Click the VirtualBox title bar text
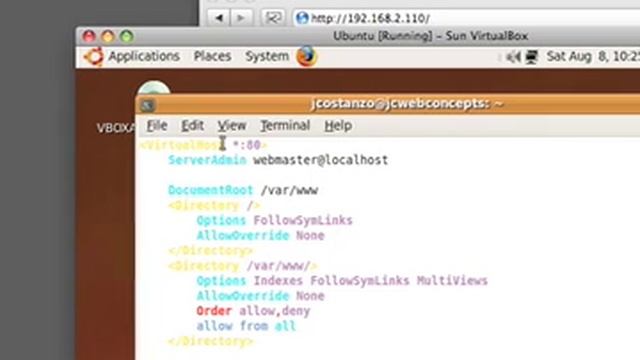 pyautogui.click(x=431, y=36)
